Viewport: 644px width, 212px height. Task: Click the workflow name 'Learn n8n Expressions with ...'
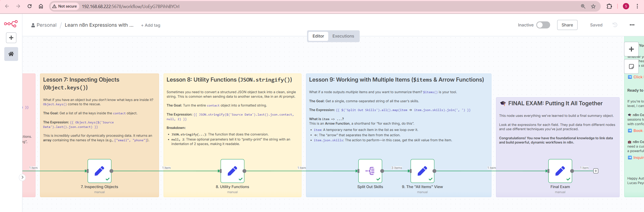[x=99, y=25]
